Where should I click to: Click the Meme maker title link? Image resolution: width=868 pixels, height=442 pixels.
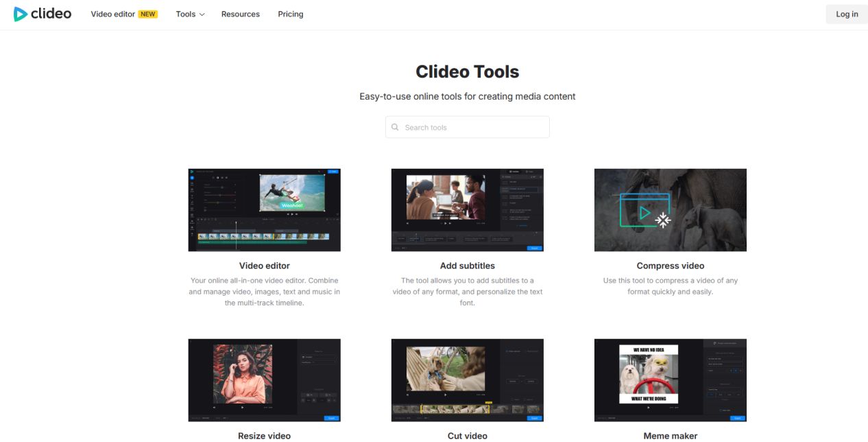coord(671,436)
